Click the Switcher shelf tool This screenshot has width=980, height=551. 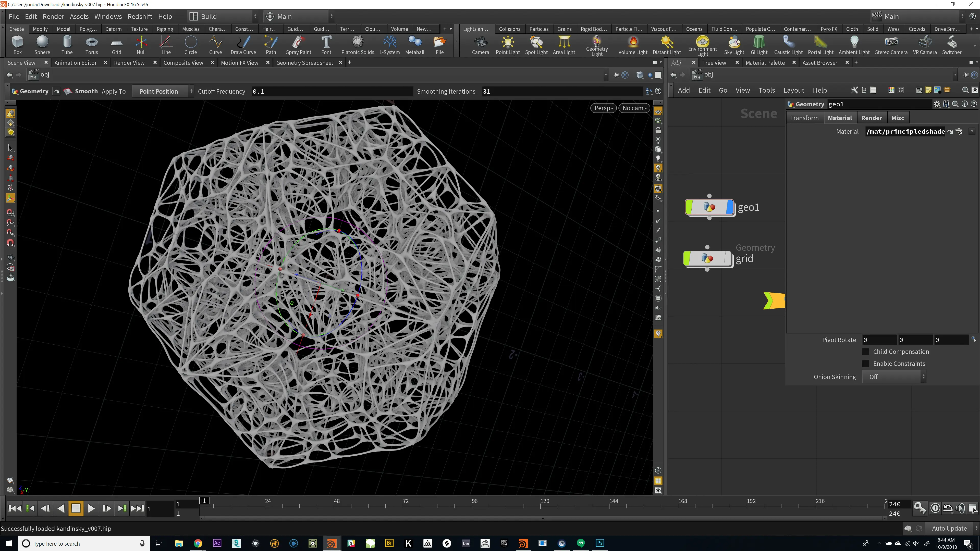[951, 45]
